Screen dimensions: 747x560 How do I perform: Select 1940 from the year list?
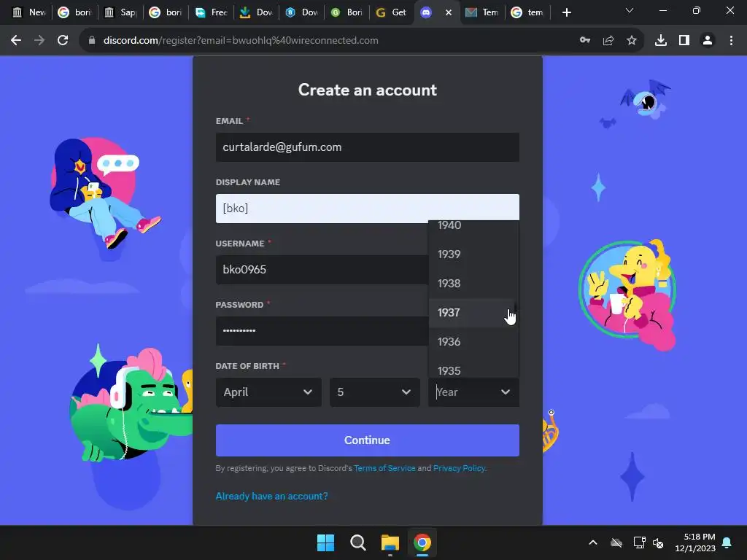(x=473, y=226)
